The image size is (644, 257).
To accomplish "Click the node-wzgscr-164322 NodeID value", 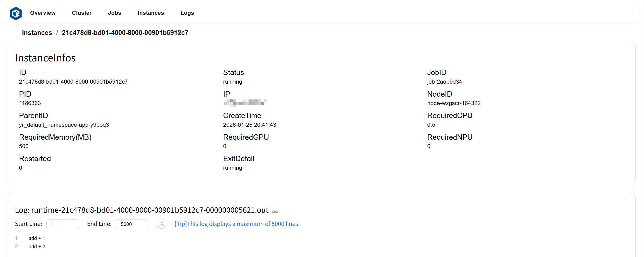I will pos(454,103).
